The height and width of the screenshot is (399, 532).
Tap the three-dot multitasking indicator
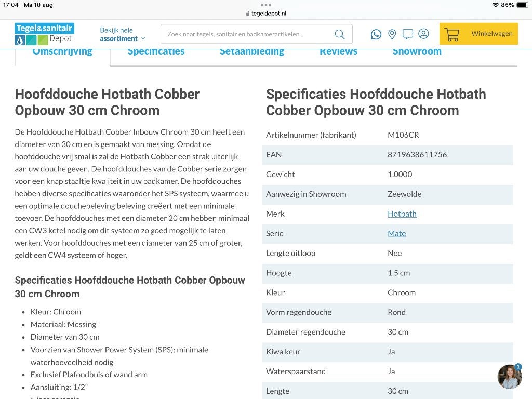point(265,5)
